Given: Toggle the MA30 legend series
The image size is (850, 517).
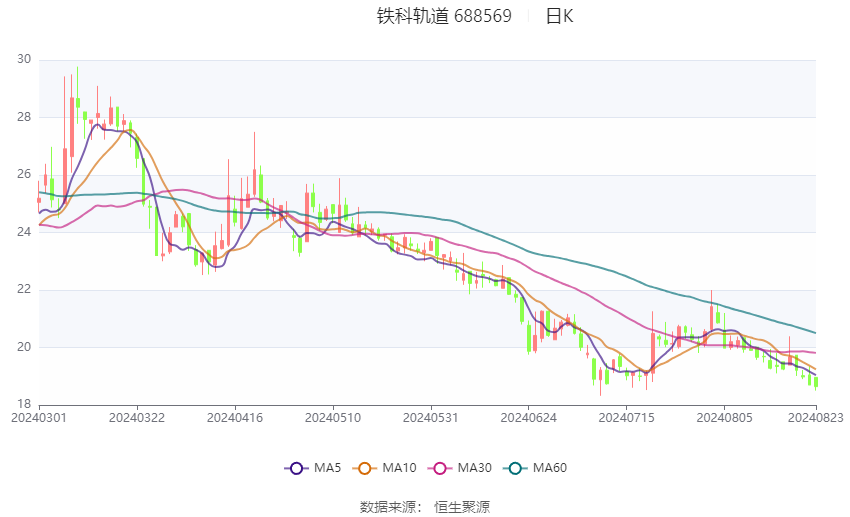Looking at the screenshot, I should tap(460, 468).
